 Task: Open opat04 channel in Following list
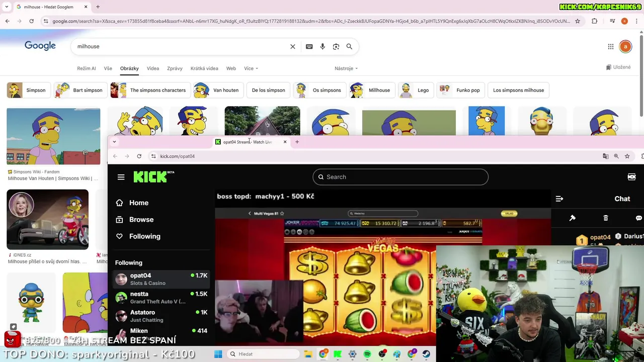(x=161, y=279)
